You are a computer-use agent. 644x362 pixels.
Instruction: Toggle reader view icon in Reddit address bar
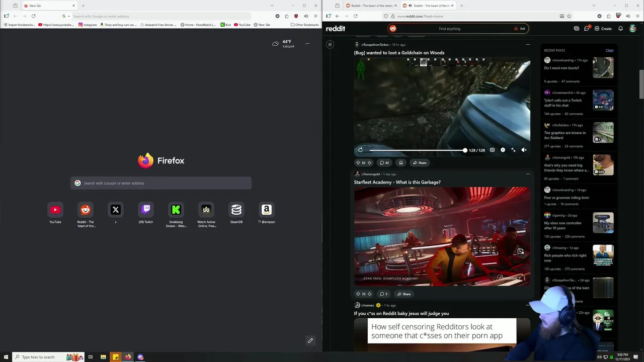(x=561, y=16)
